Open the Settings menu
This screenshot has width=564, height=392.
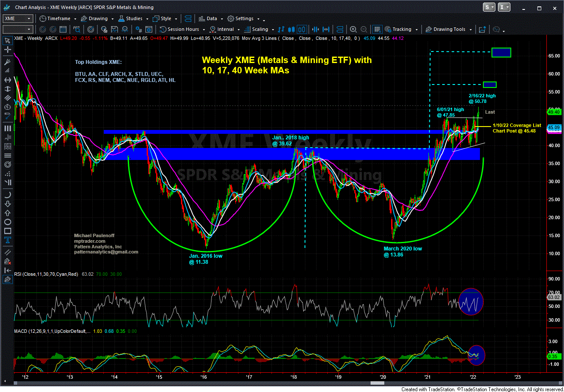241,18
